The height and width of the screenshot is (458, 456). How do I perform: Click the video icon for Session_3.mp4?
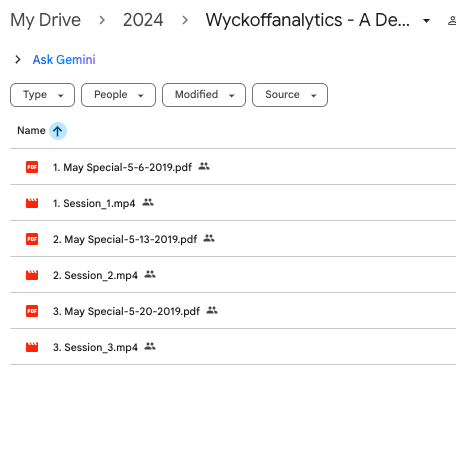click(32, 347)
